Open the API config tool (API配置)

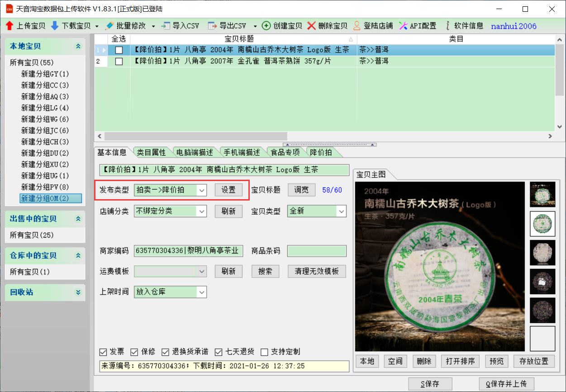[403, 26]
